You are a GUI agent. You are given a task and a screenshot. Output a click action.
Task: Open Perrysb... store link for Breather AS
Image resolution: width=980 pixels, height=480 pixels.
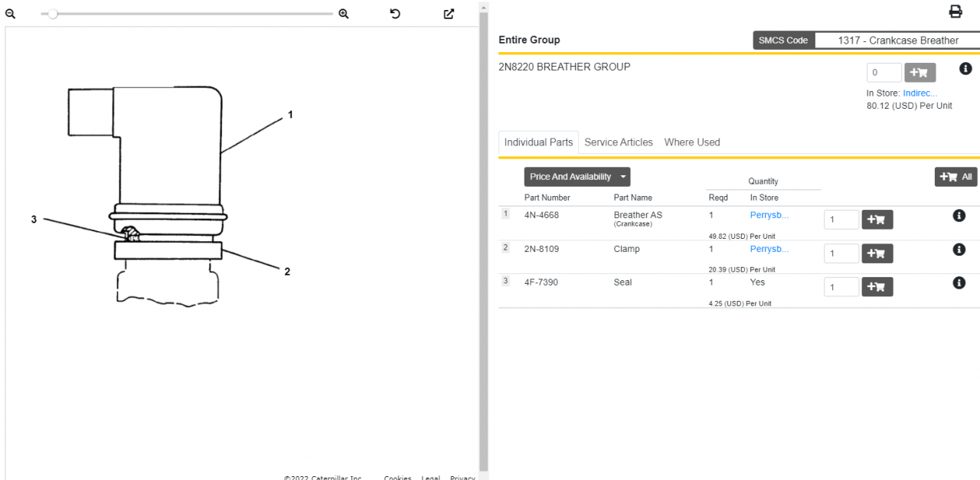click(x=769, y=215)
